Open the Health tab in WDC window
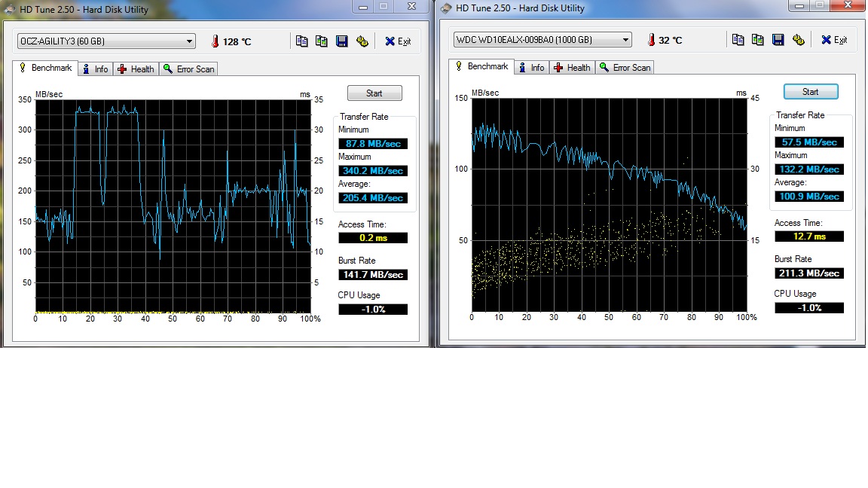 572,68
